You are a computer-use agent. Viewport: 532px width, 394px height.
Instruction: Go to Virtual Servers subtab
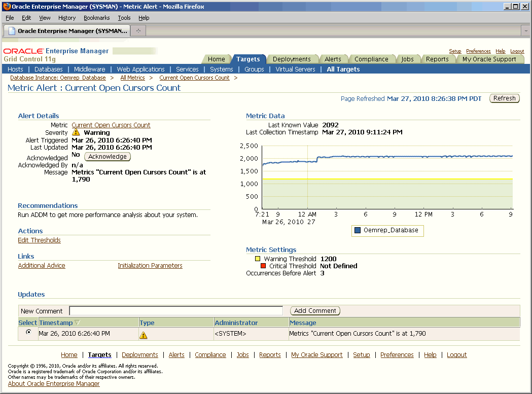point(295,69)
